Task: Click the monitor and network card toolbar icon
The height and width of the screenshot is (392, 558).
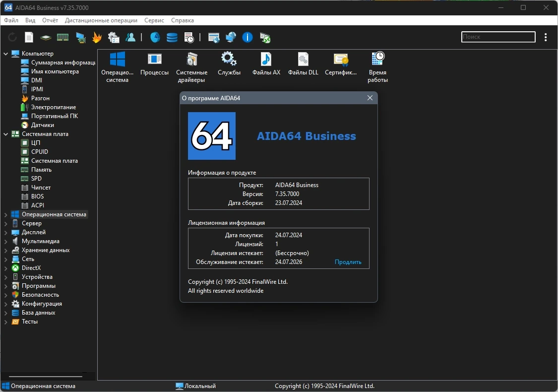Action: point(80,37)
